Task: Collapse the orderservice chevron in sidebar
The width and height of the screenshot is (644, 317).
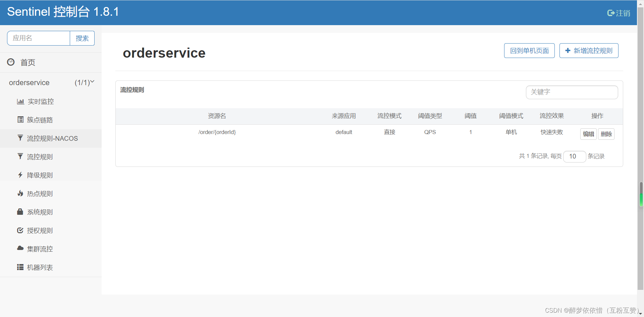Action: point(93,81)
